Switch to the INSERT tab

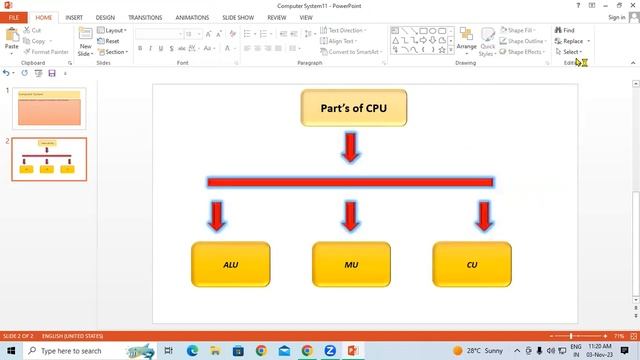[x=74, y=18]
